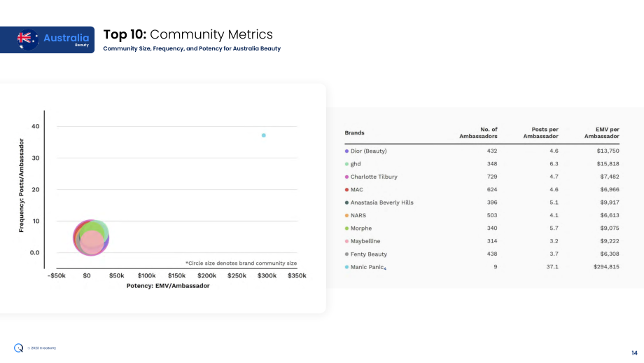Click the ghd green legend dot
Image resolution: width=644 pixels, height=363 pixels.
pyautogui.click(x=346, y=164)
